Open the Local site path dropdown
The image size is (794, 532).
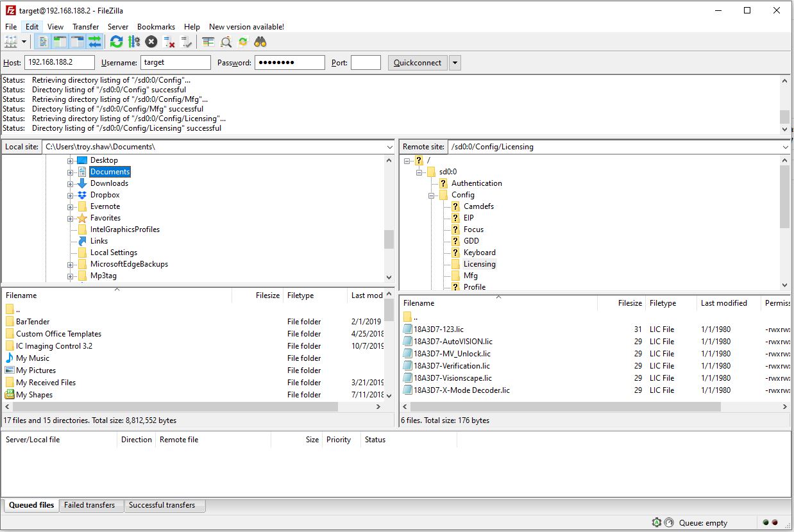coord(389,147)
